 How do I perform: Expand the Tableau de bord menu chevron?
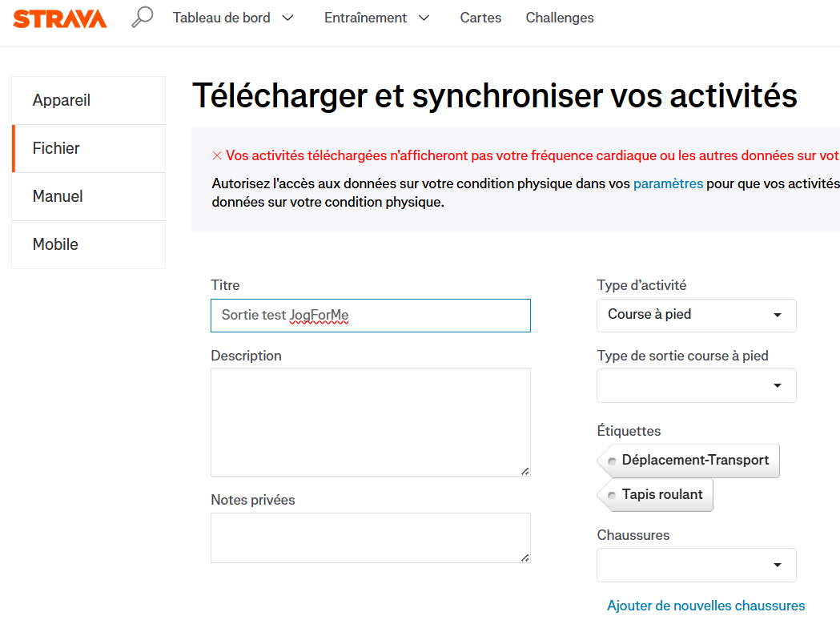pyautogui.click(x=287, y=18)
